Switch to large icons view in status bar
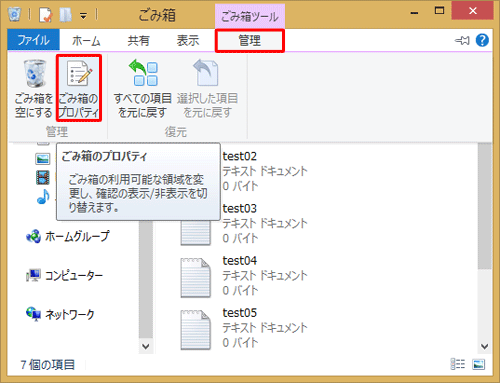500x383 pixels. coord(478,364)
